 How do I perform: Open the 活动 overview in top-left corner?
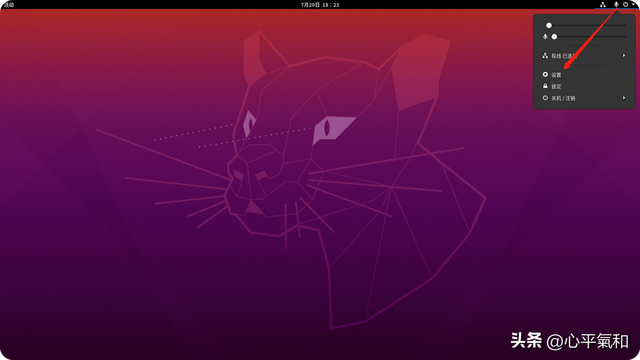click(x=8, y=5)
